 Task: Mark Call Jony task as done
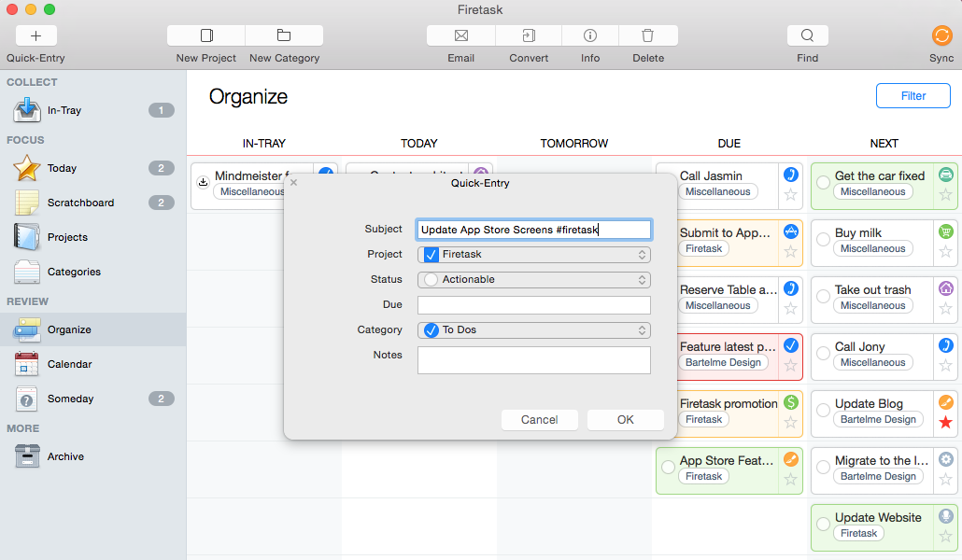point(824,354)
